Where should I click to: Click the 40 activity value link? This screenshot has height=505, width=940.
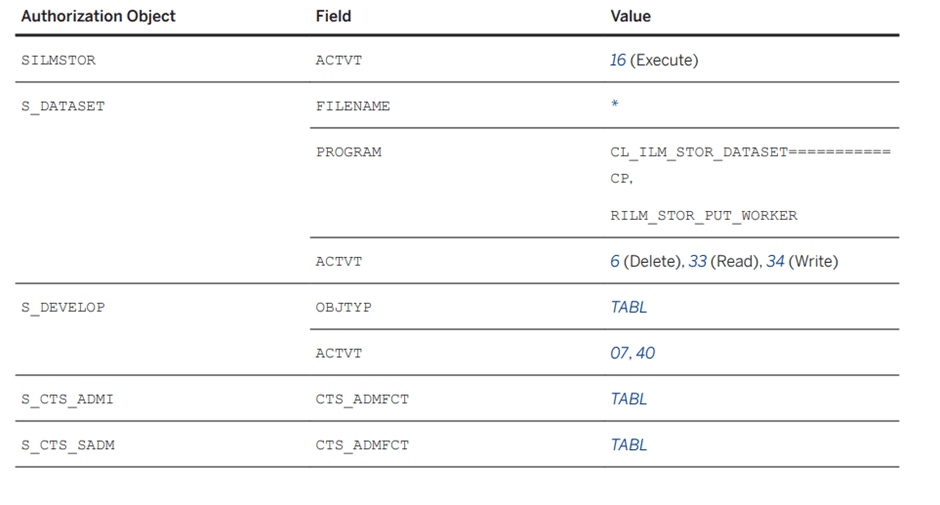pyautogui.click(x=645, y=353)
